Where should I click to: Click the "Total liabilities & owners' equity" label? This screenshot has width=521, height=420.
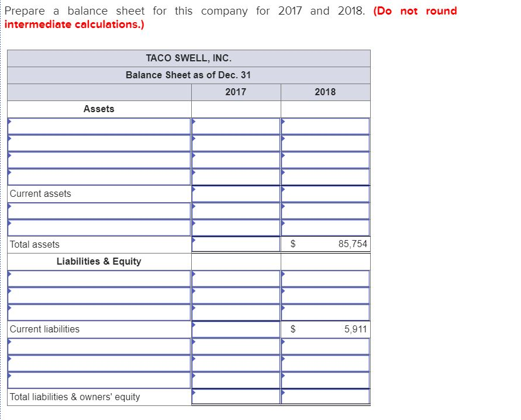point(75,397)
